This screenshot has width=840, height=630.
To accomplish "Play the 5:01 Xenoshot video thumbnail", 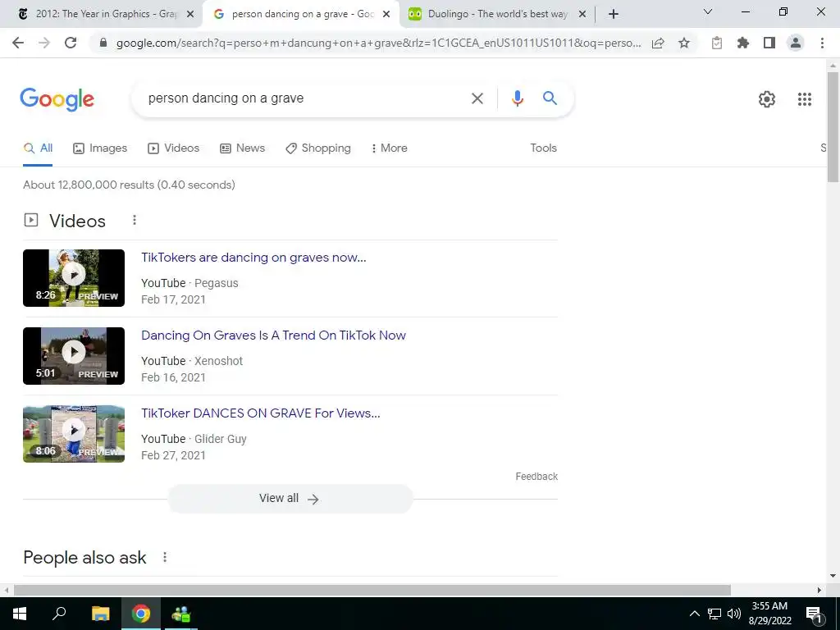I will click(x=74, y=356).
